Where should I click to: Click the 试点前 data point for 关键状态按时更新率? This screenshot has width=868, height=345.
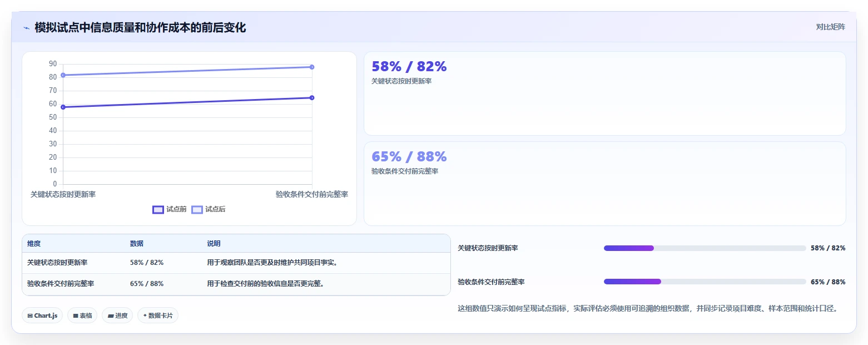(x=63, y=107)
